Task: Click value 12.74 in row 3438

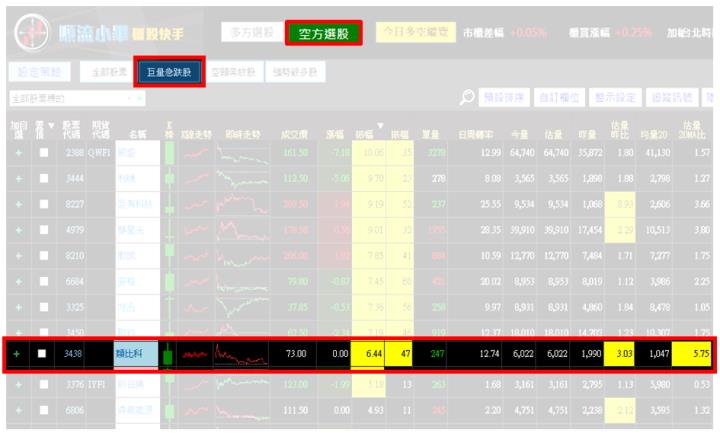Action: pos(489,354)
